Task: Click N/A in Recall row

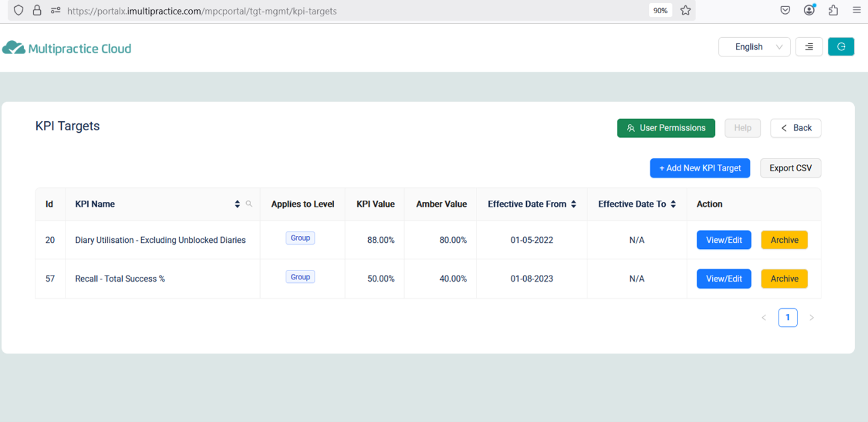Action: coord(637,279)
